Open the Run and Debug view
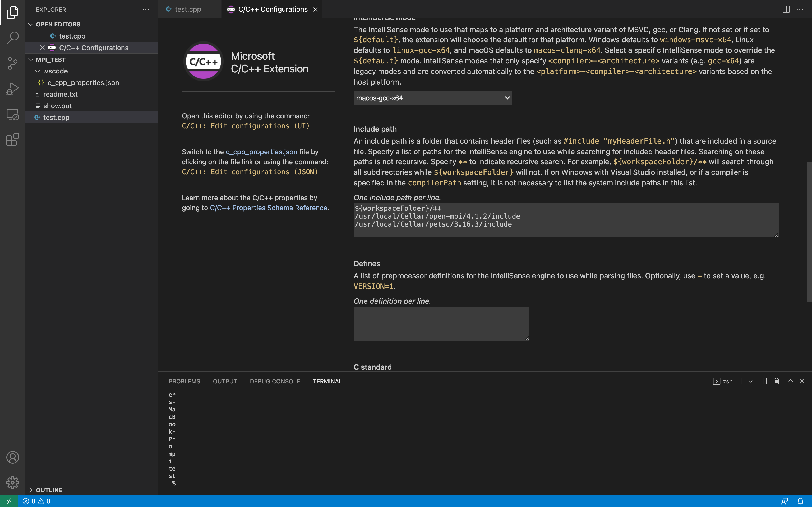This screenshot has width=812, height=507. tap(12, 88)
